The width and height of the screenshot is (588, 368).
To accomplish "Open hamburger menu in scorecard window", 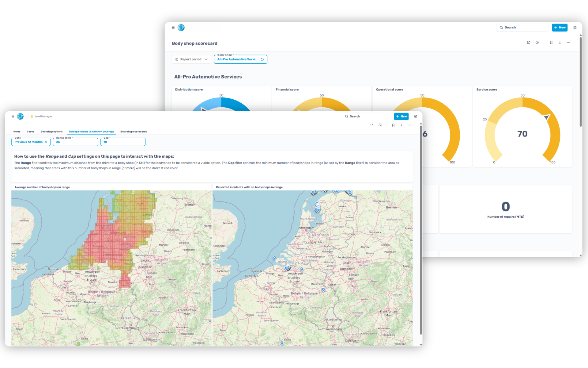I will click(173, 28).
